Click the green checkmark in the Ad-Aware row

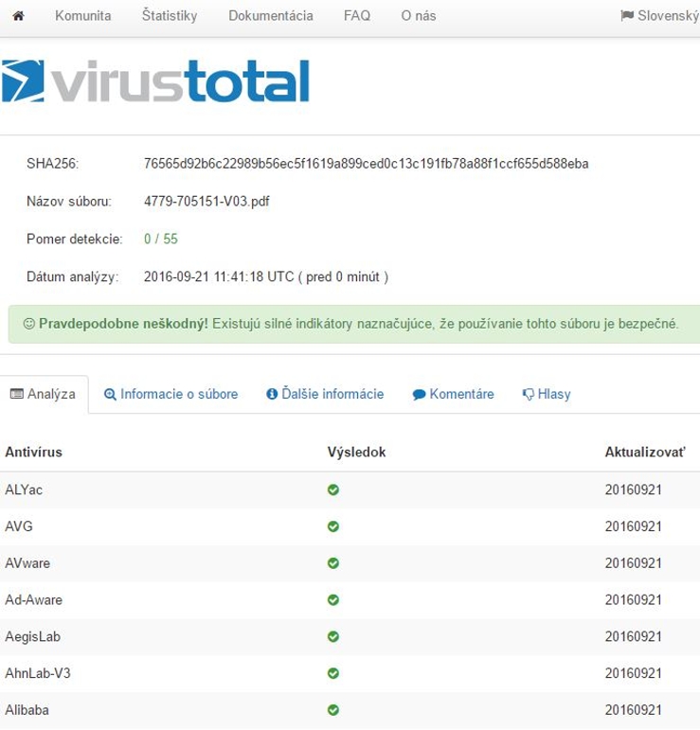[x=333, y=599]
